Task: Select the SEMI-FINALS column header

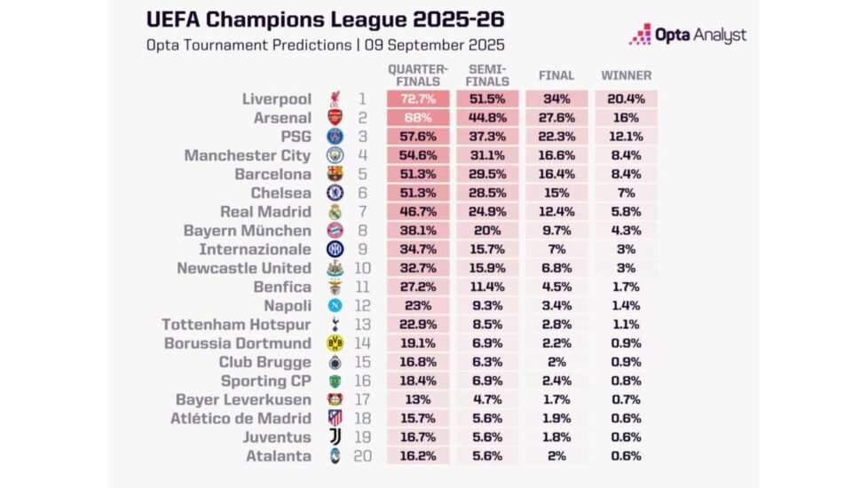Action: 486,75
